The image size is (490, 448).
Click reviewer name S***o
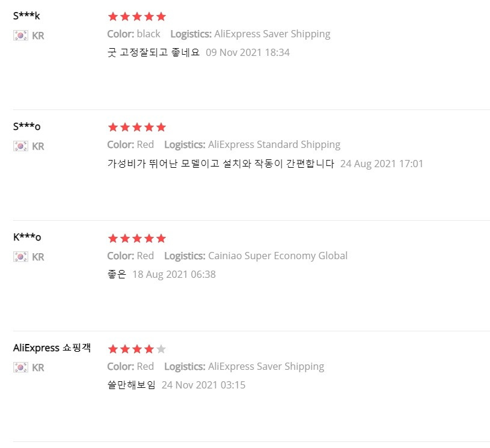point(27,126)
